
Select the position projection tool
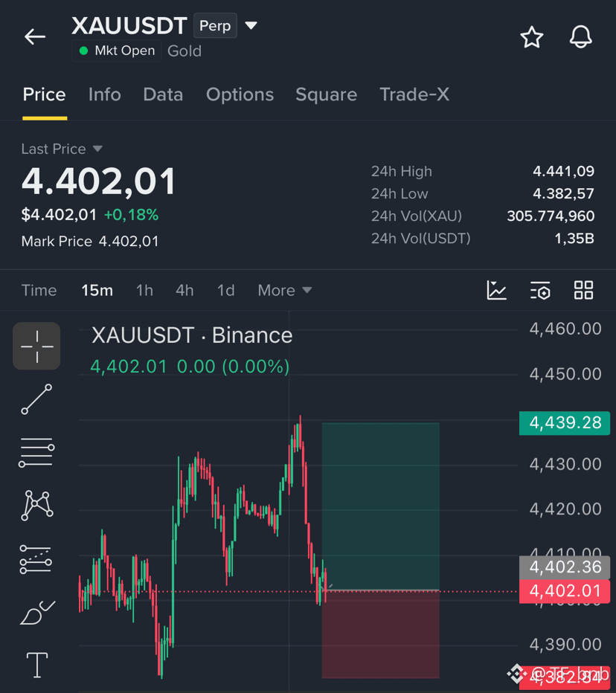36,559
